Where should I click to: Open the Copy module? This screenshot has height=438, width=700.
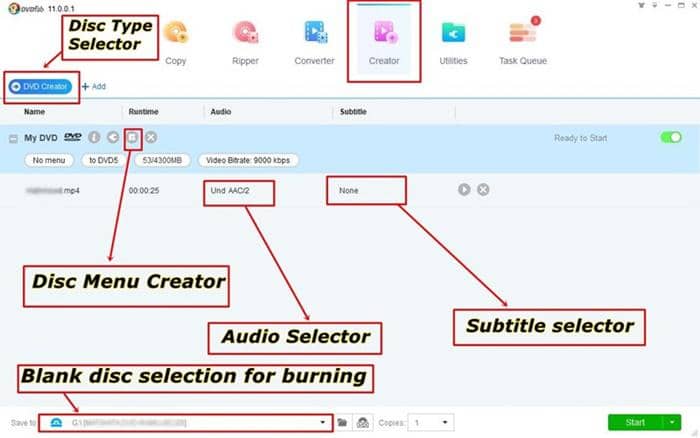coord(176,43)
